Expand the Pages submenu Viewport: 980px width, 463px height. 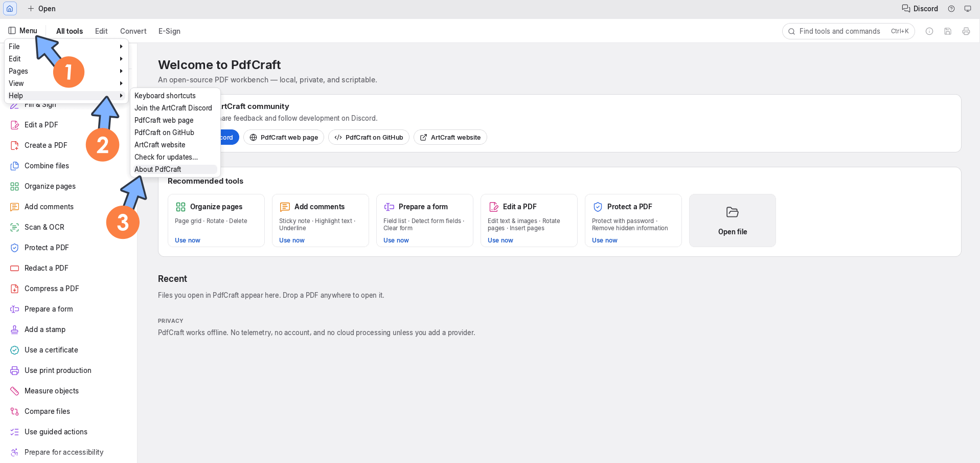point(66,71)
